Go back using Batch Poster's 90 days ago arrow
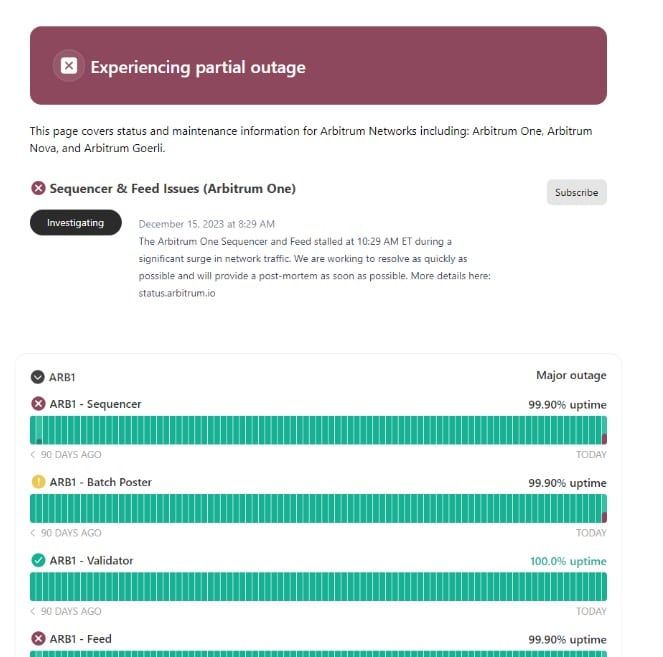The image size is (663, 657). point(33,533)
